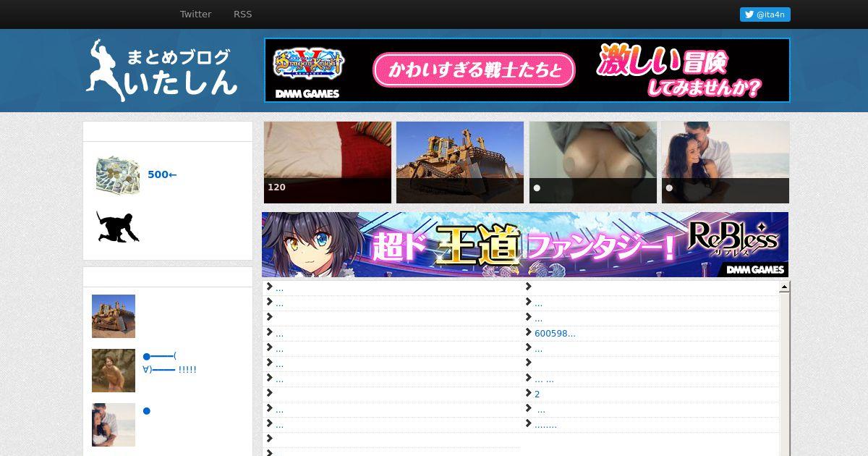This screenshot has height=456, width=868.
Task: Open the sidebar link ending with !!!!!
Action: [x=170, y=363]
